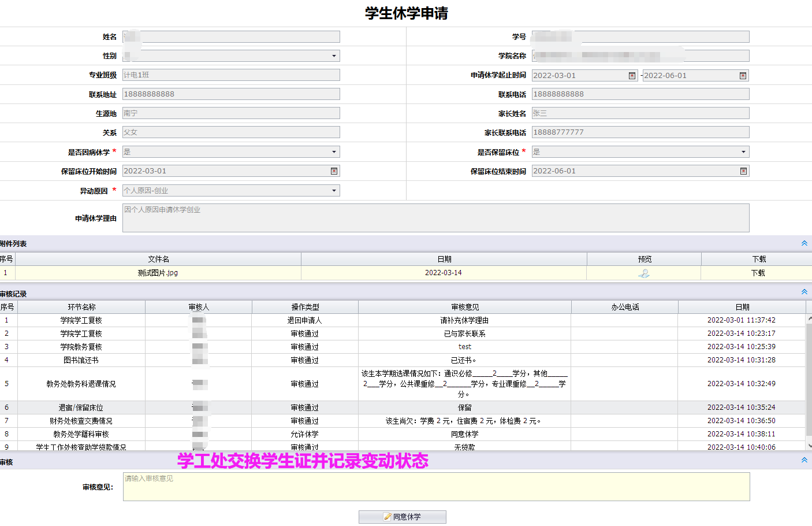Collapse the 审核记录 section

(804, 292)
